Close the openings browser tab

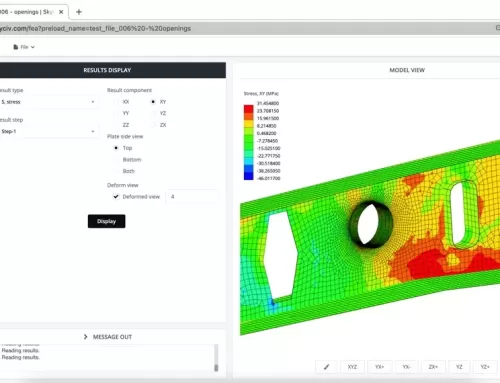coord(61,12)
